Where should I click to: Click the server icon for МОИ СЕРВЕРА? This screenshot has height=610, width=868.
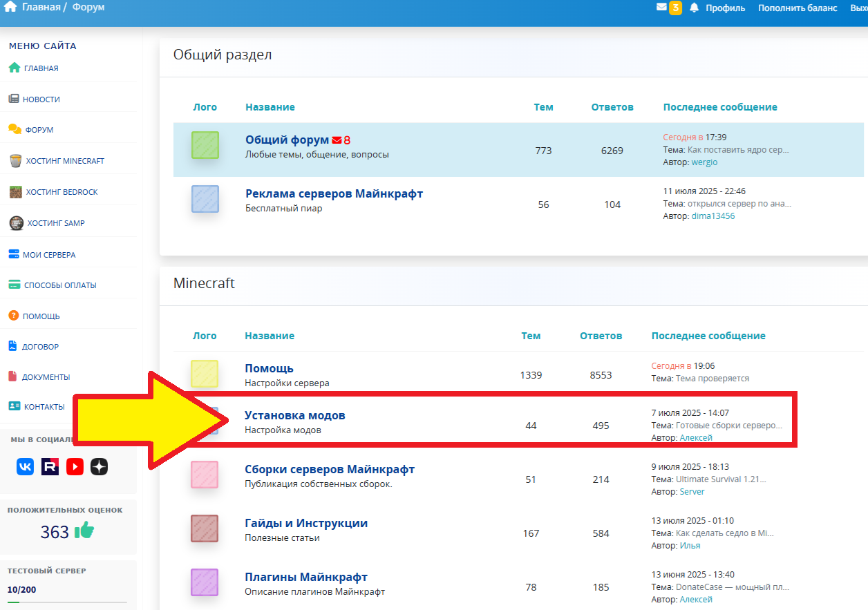point(15,254)
